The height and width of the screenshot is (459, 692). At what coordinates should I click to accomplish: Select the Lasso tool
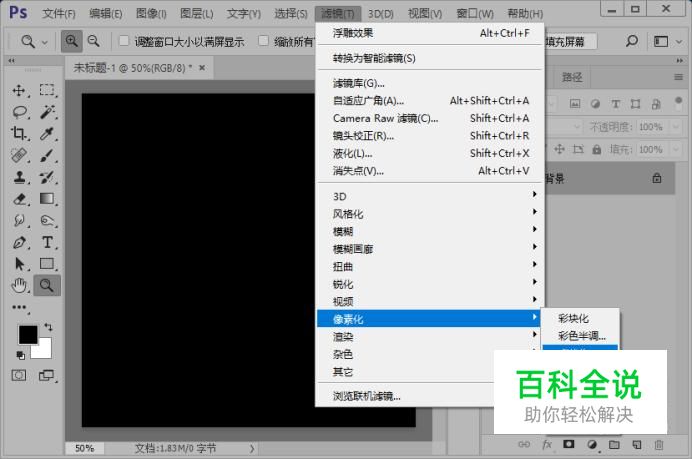19,112
